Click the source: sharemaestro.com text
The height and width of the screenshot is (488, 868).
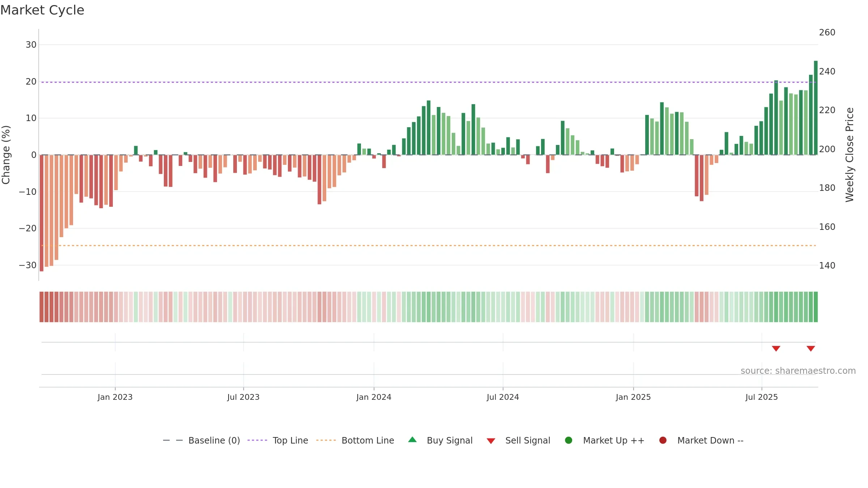coord(798,371)
